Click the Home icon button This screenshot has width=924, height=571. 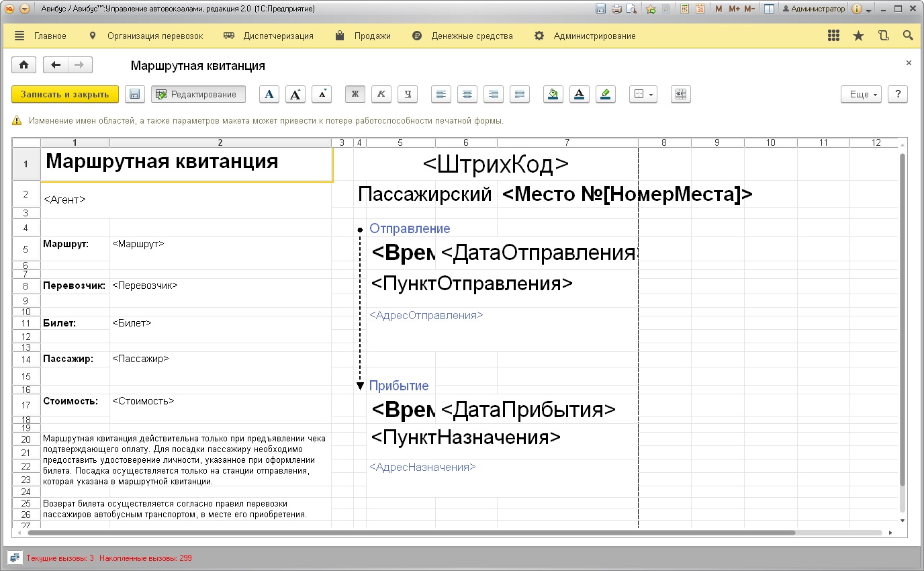(24, 65)
